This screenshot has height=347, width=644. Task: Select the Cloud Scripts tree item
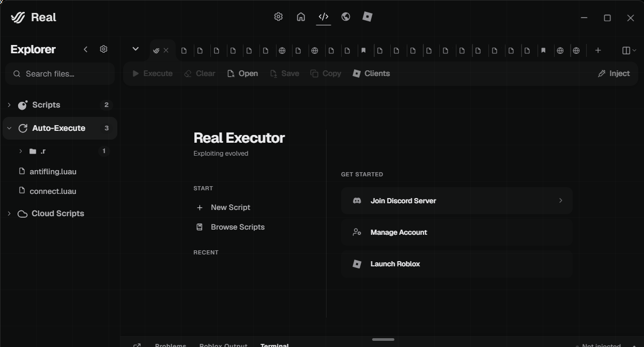(60, 214)
